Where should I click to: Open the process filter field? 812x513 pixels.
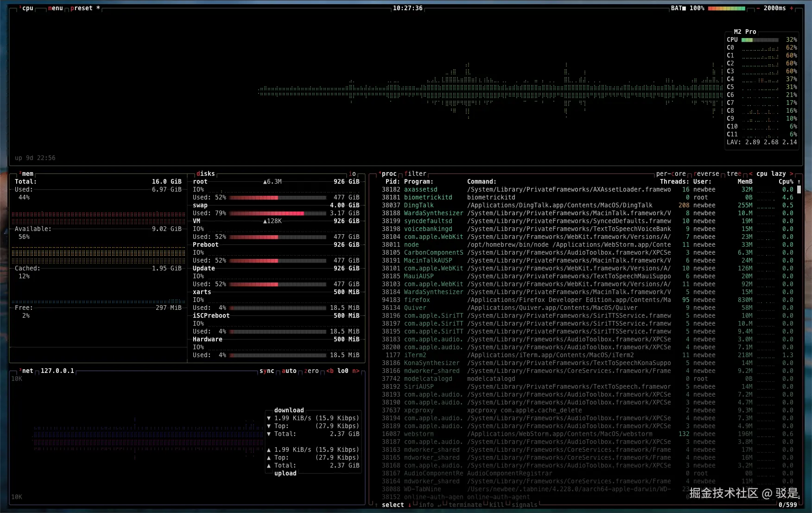(415, 174)
